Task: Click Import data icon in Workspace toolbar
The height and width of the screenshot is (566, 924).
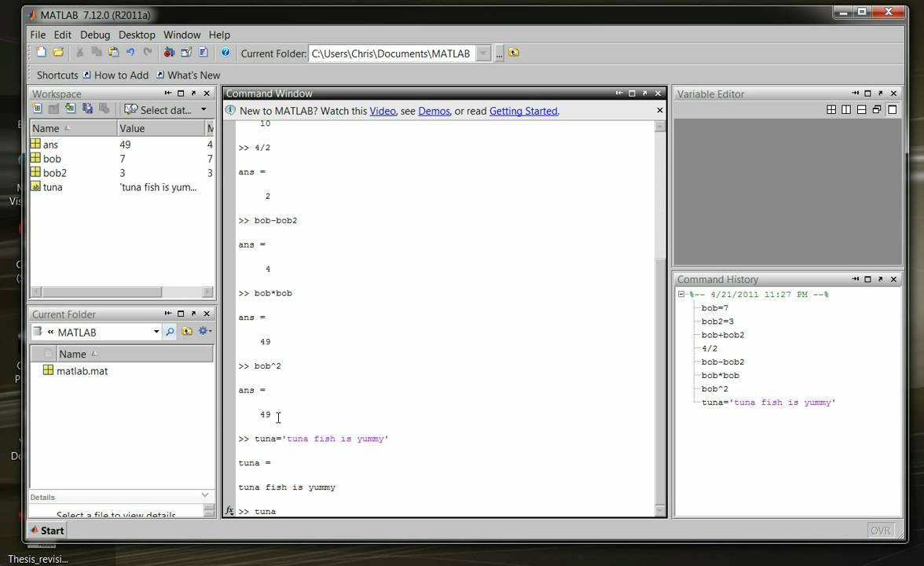Action: coord(70,108)
